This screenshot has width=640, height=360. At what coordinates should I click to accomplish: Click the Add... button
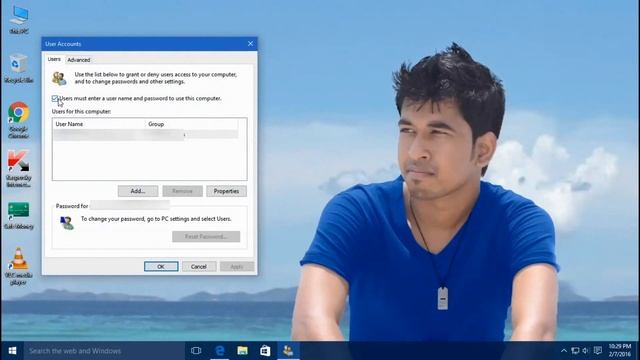(138, 191)
